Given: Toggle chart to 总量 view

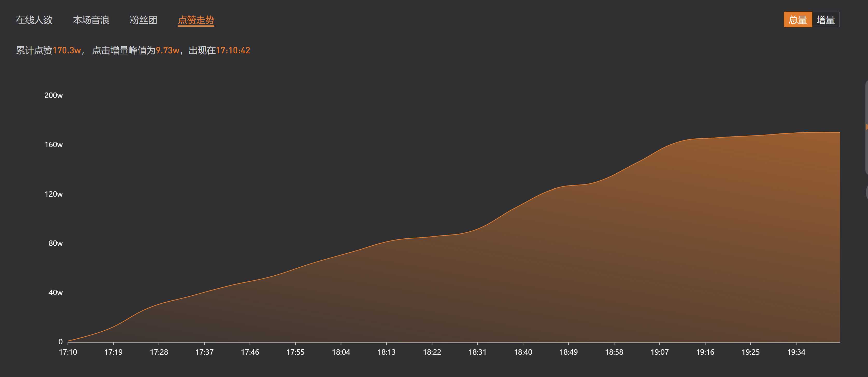Looking at the screenshot, I should 798,19.
